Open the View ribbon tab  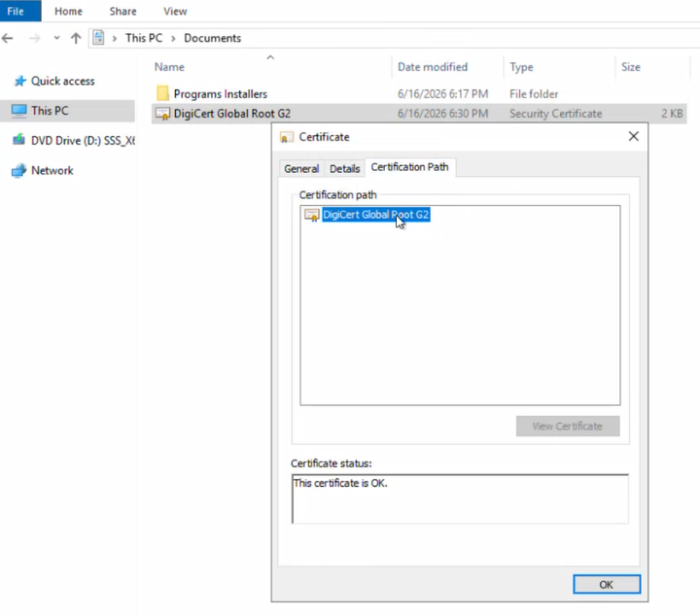click(x=175, y=11)
